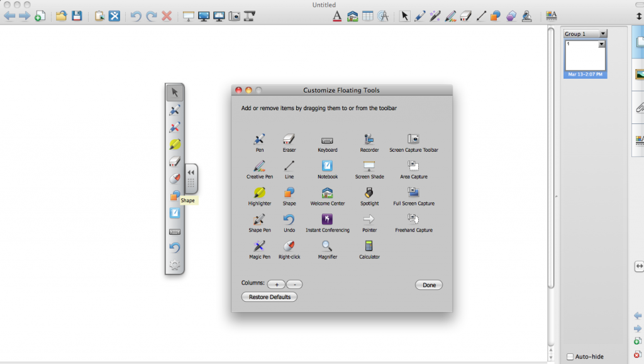Screen dimensions: 644x364
Task: Click the Save icon in top toolbar
Action: point(77,16)
